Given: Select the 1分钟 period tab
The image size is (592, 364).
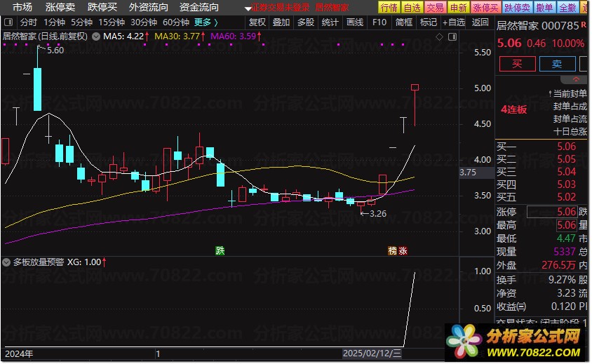Looking at the screenshot, I should coord(55,22).
